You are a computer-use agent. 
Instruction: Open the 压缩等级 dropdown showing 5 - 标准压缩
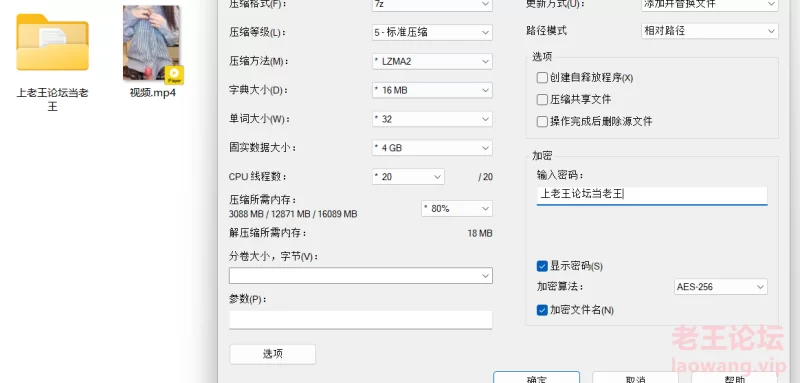click(432, 32)
